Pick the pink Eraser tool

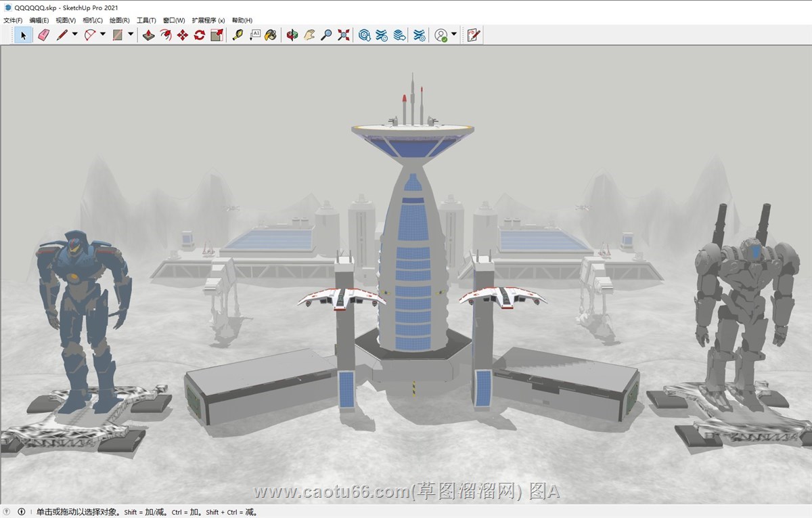(x=43, y=35)
